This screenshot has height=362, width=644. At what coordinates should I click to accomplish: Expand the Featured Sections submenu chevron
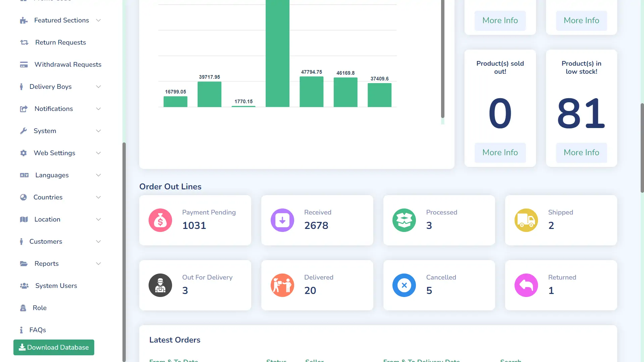pyautogui.click(x=98, y=20)
